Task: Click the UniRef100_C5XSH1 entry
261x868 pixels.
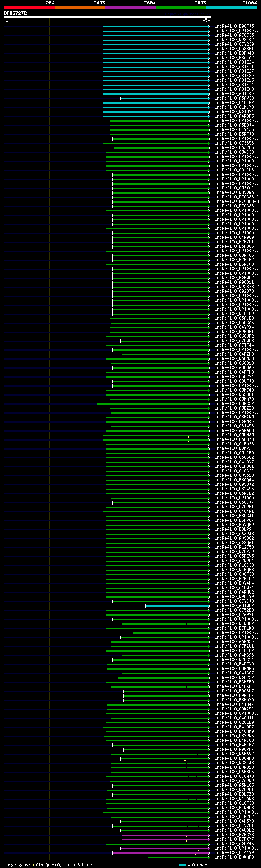Action: (x=234, y=49)
